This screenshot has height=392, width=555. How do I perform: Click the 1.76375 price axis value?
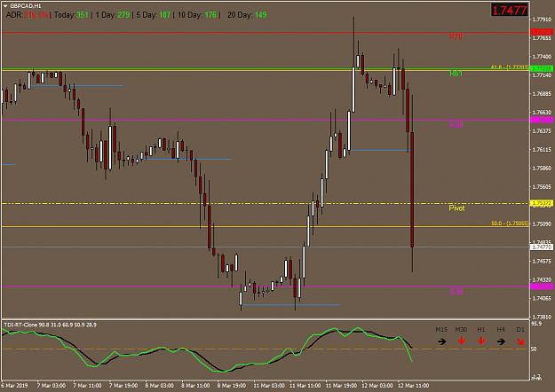pyautogui.click(x=542, y=131)
